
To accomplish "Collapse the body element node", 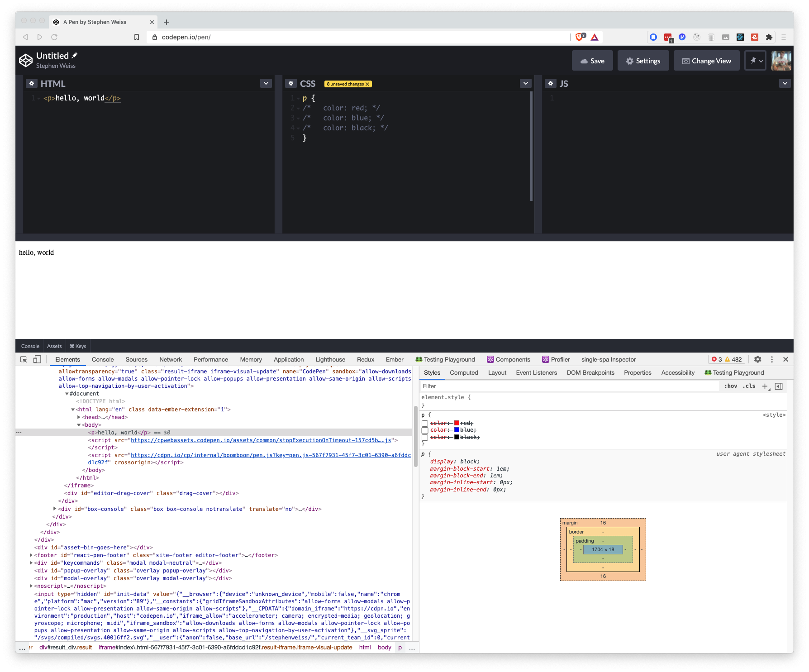I will coord(79,425).
